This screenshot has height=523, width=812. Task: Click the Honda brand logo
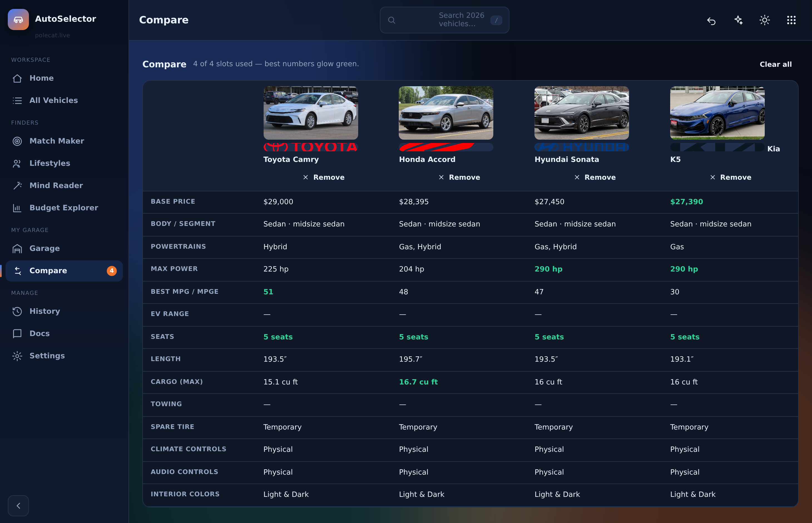click(446, 147)
